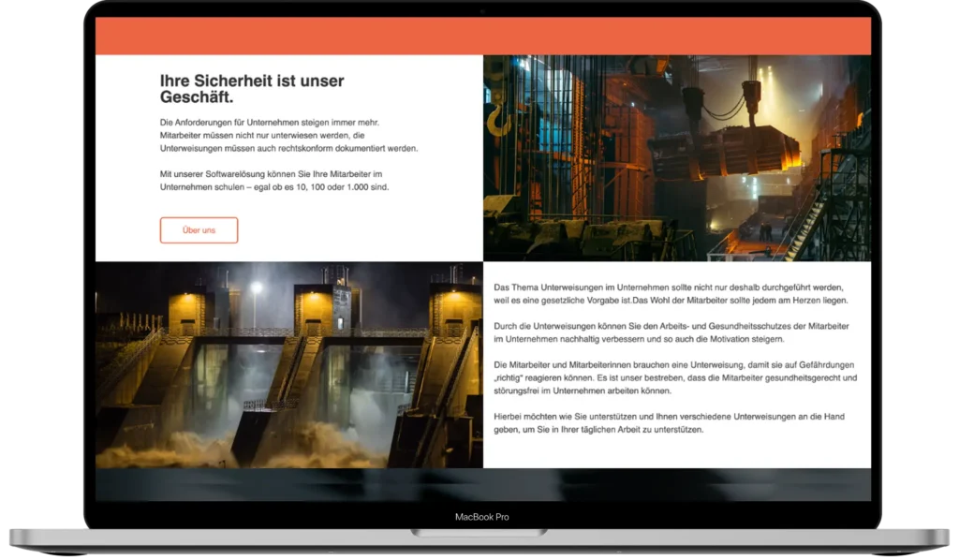Click the paragraph starting "Hierbei möchten wie Sie"
The width and height of the screenshot is (959, 560).
coord(669,423)
